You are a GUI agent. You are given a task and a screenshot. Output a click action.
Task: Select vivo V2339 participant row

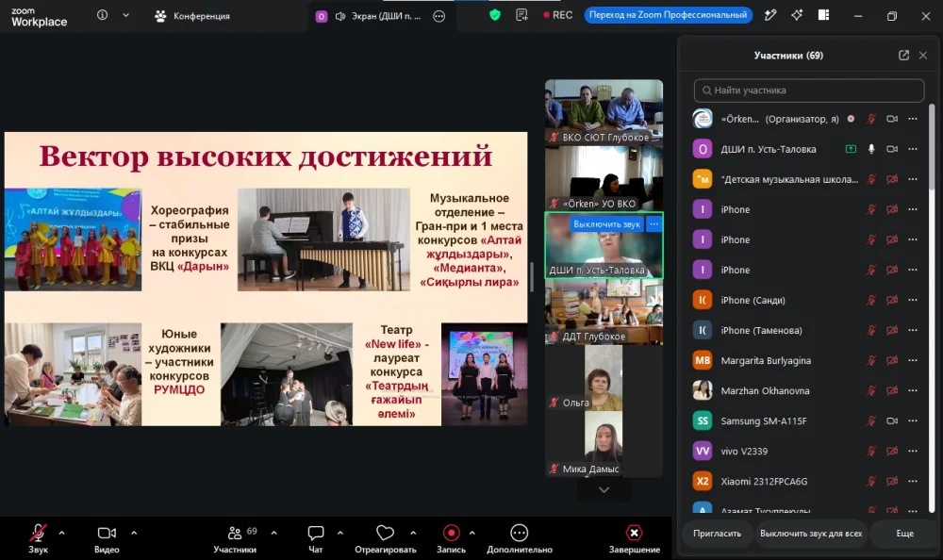click(x=806, y=451)
